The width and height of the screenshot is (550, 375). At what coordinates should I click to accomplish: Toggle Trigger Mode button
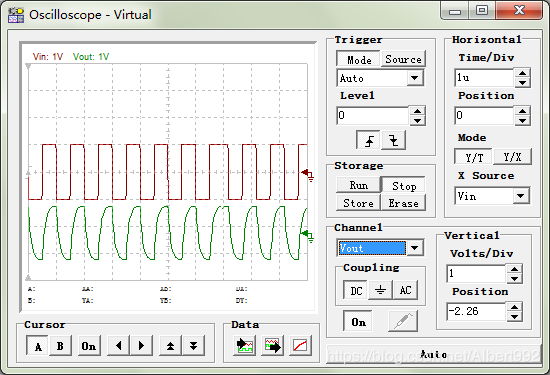pyautogui.click(x=358, y=59)
